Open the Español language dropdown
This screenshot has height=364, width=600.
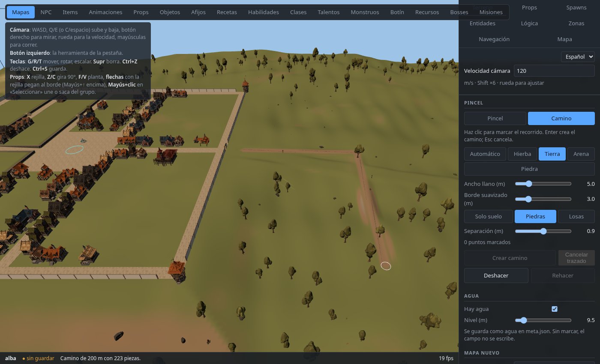[x=578, y=56]
